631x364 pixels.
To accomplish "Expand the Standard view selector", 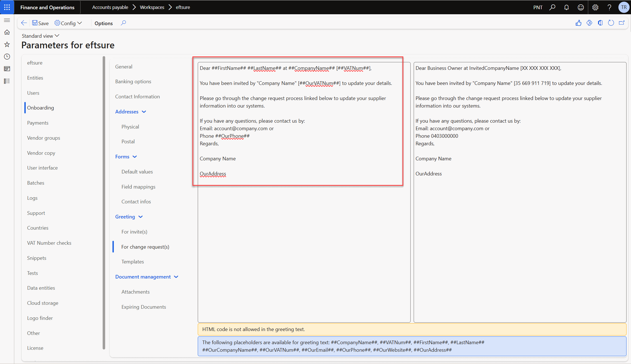I will coord(41,36).
